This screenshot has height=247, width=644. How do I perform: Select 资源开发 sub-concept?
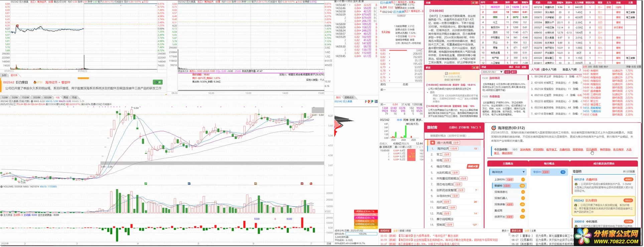point(500,217)
